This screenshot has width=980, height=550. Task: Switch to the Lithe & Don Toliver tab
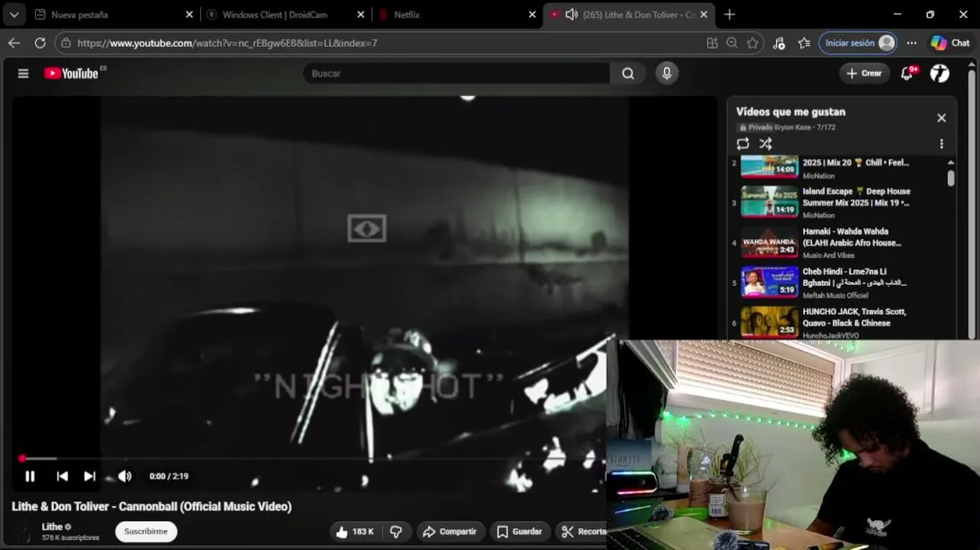pos(628,15)
